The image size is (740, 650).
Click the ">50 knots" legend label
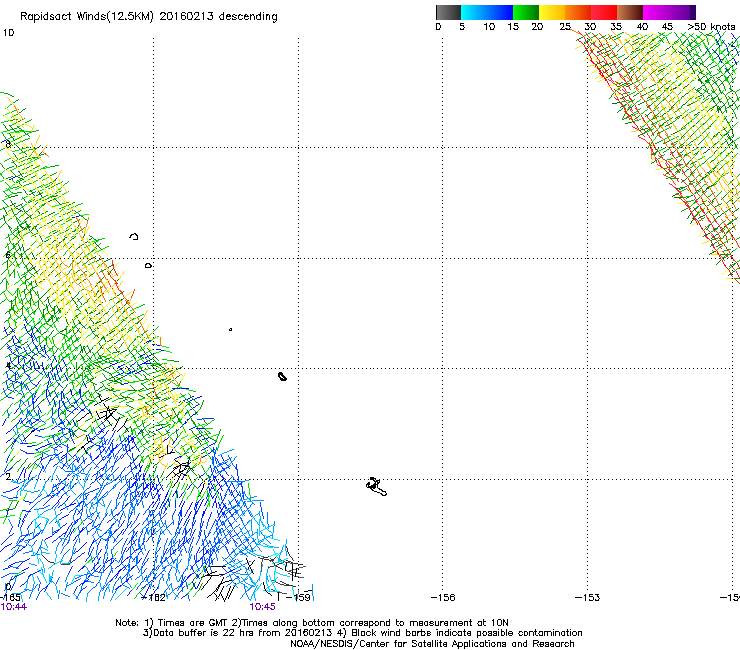(711, 27)
